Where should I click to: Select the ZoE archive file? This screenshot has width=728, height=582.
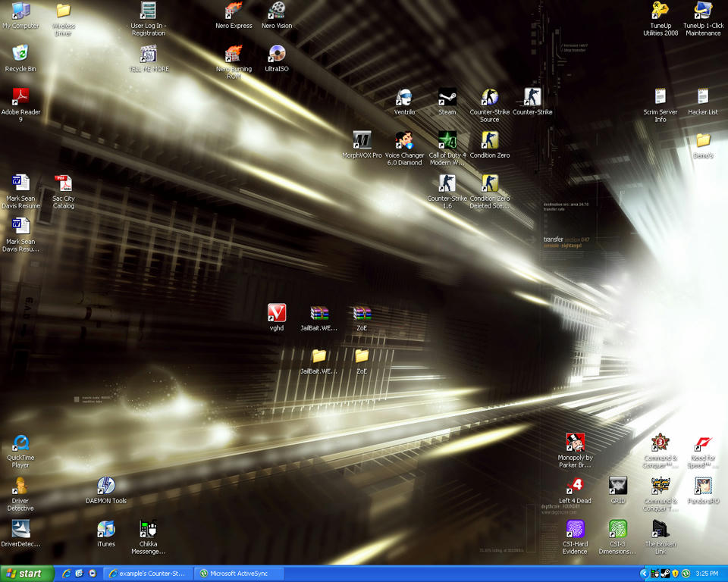(362, 318)
